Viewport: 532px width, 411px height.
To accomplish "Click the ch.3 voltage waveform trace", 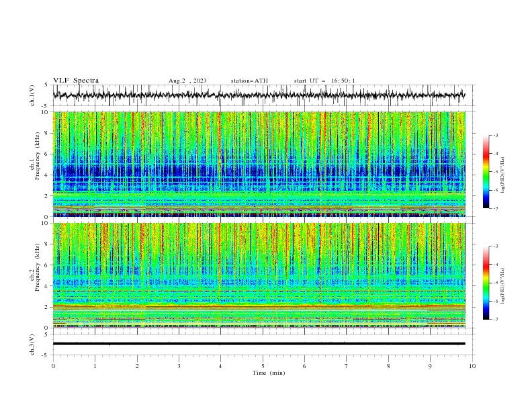I will click(x=259, y=344).
